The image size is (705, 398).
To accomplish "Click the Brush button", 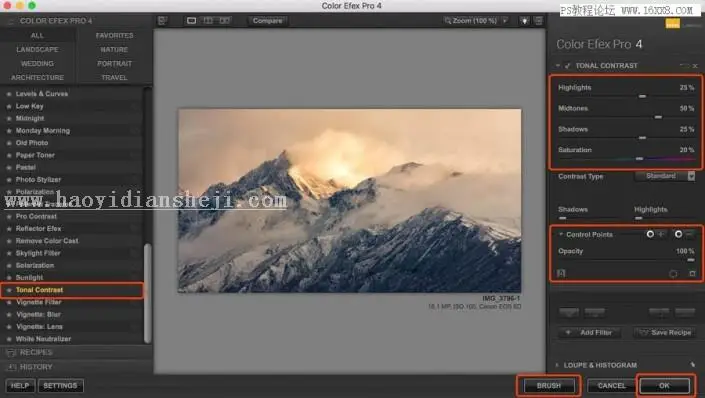I will [x=549, y=385].
